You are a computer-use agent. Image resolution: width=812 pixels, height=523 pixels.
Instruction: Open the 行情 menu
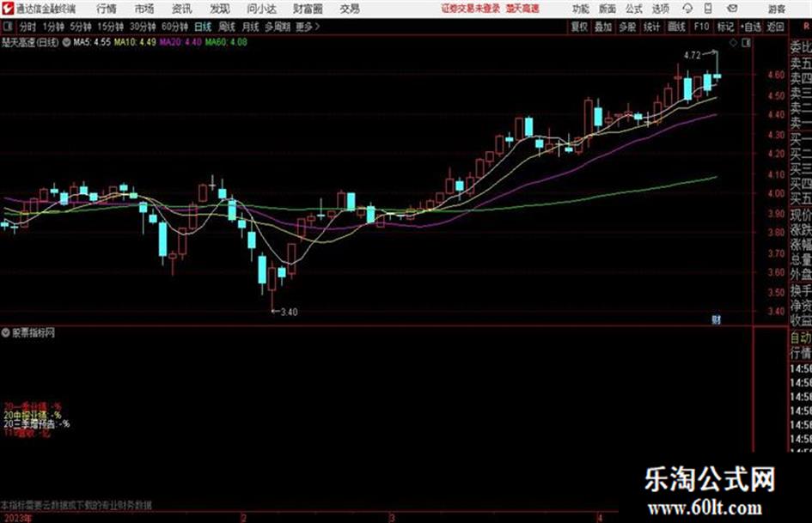point(107,9)
